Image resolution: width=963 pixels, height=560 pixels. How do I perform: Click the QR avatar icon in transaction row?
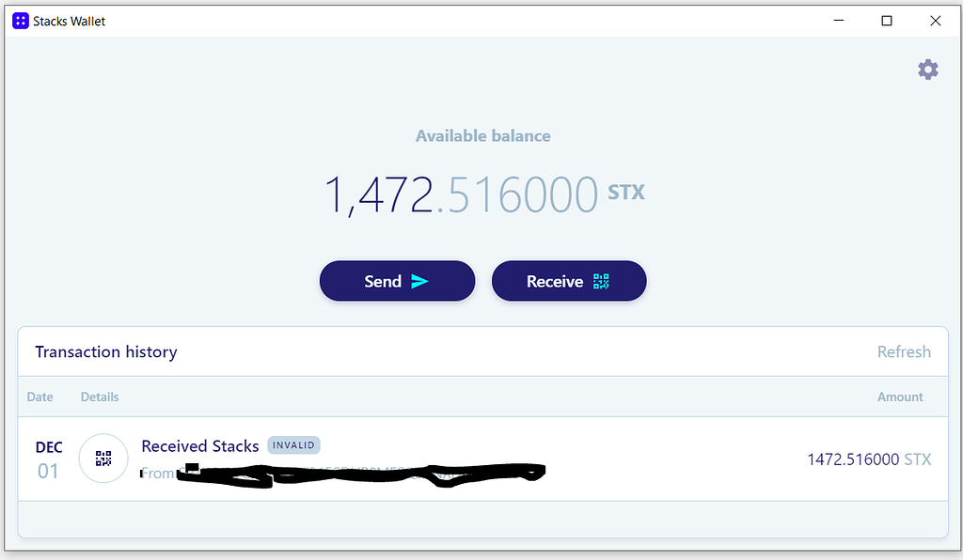tap(103, 459)
